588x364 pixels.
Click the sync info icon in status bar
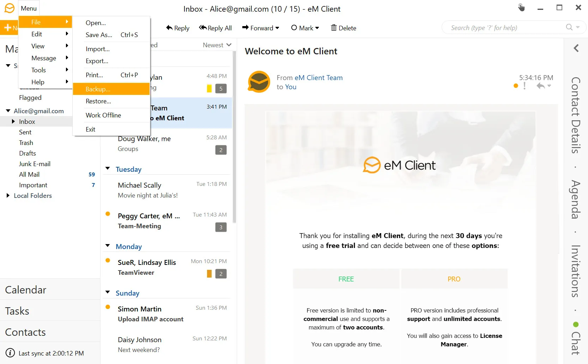tap(10, 353)
